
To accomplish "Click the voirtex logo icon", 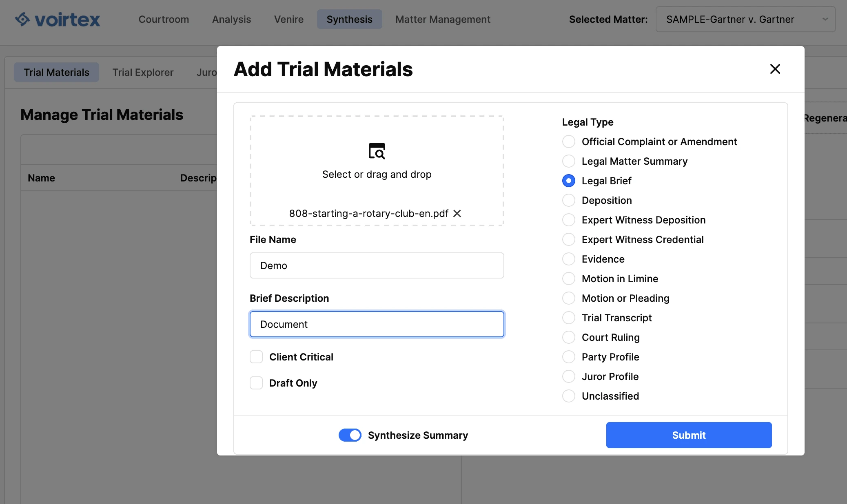I will pyautogui.click(x=22, y=19).
